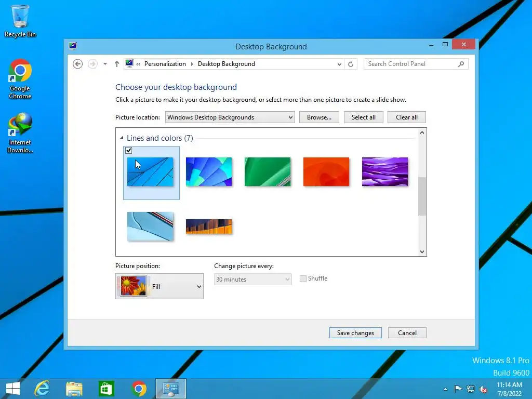Show hidden tray icons arrow
This screenshot has height=399, width=532.
pos(445,389)
